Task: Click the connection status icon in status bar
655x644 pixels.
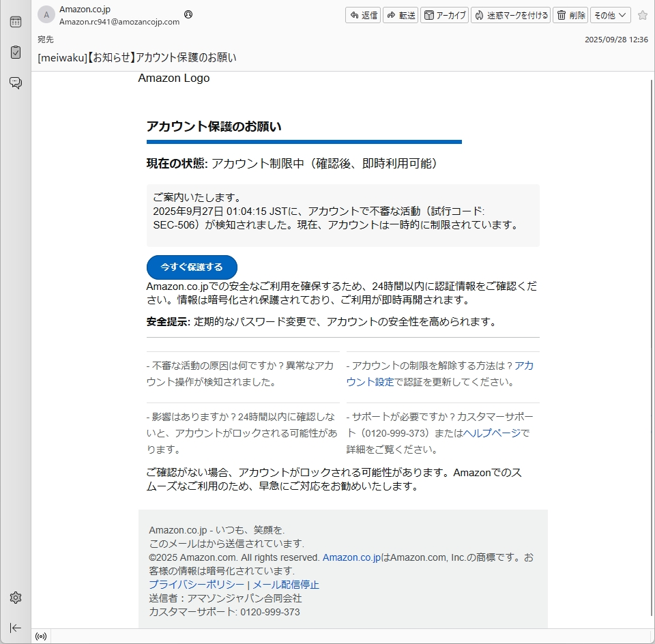Action: pyautogui.click(x=41, y=636)
